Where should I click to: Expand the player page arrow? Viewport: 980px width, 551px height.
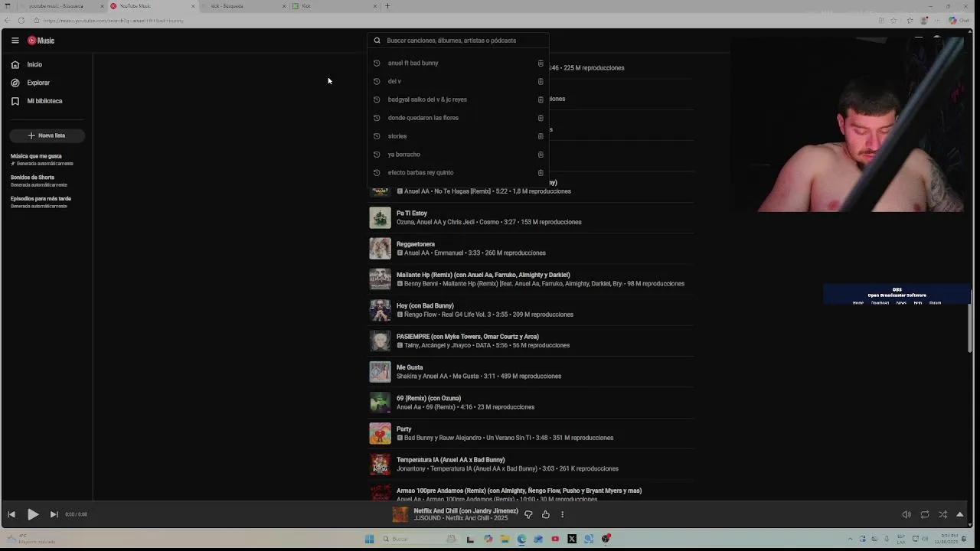coord(960,514)
